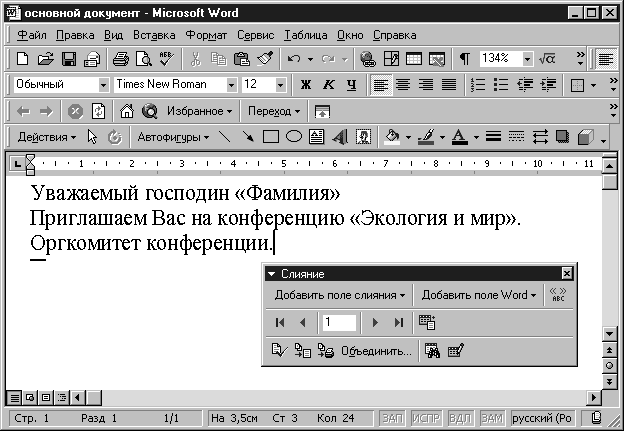
Task: Click Добавить поле слияния button
Action: [340, 295]
